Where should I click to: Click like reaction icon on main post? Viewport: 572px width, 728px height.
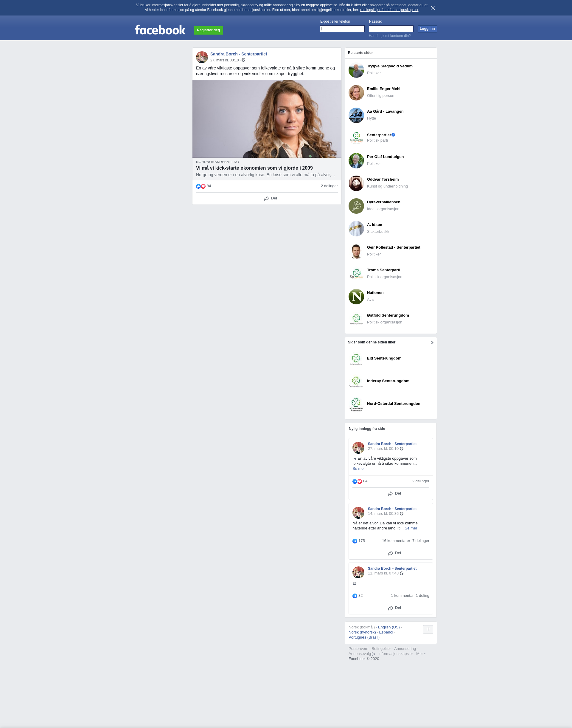(198, 186)
